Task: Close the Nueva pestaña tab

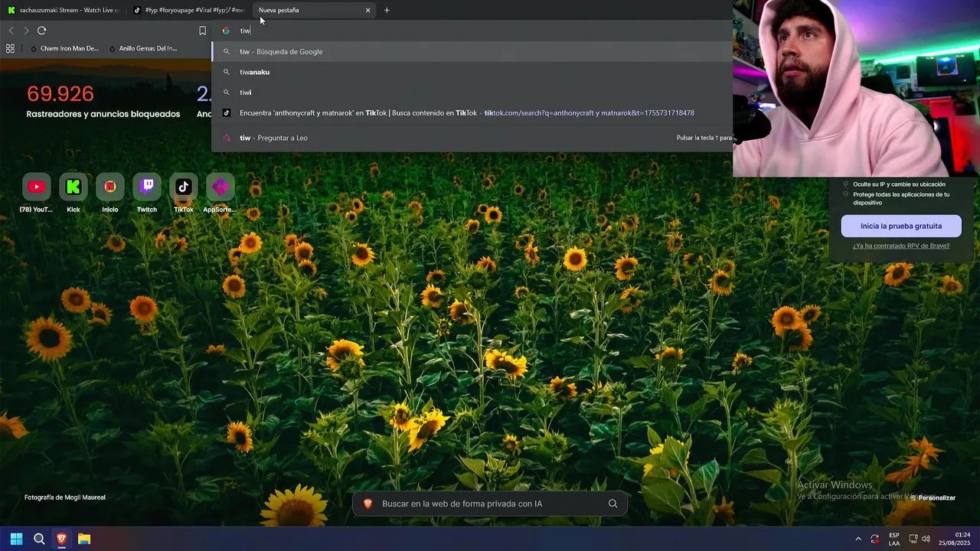Action: [x=367, y=10]
